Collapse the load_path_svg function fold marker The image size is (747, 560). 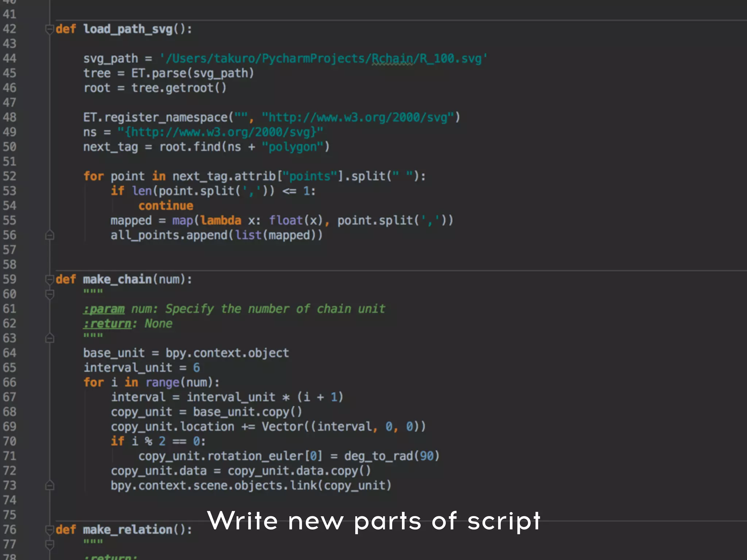[50, 29]
